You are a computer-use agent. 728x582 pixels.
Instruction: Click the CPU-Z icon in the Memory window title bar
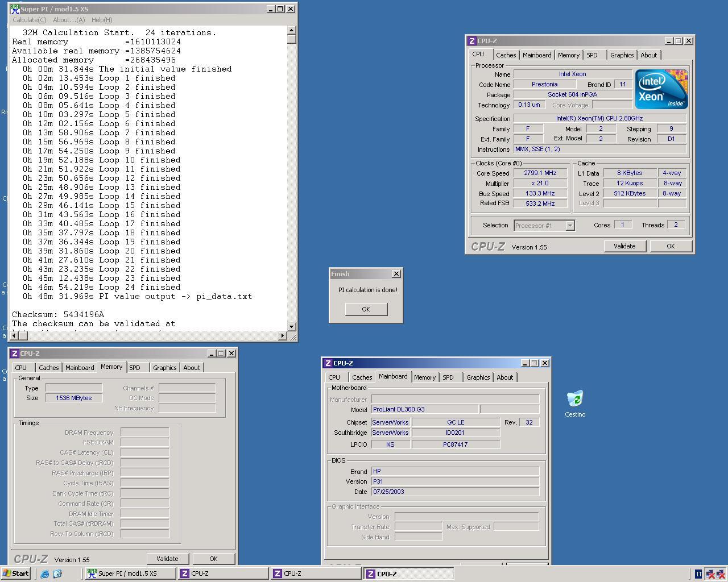pos(15,354)
